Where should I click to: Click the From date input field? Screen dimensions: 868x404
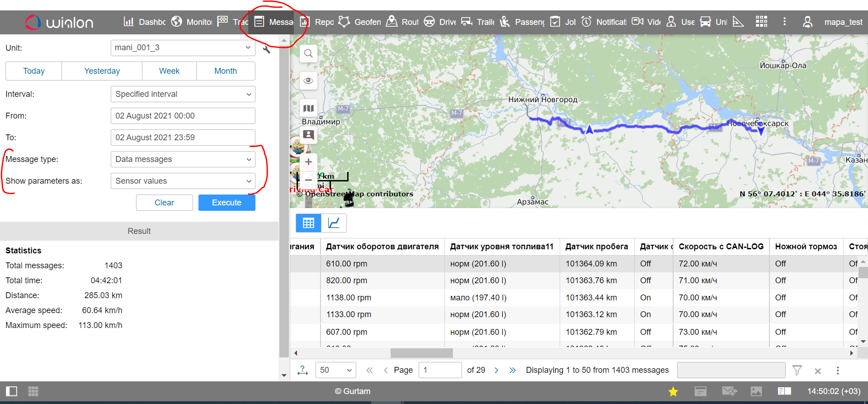[183, 116]
